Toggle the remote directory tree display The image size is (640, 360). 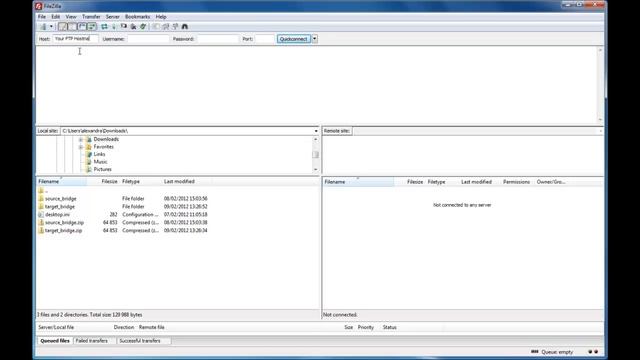(82, 27)
